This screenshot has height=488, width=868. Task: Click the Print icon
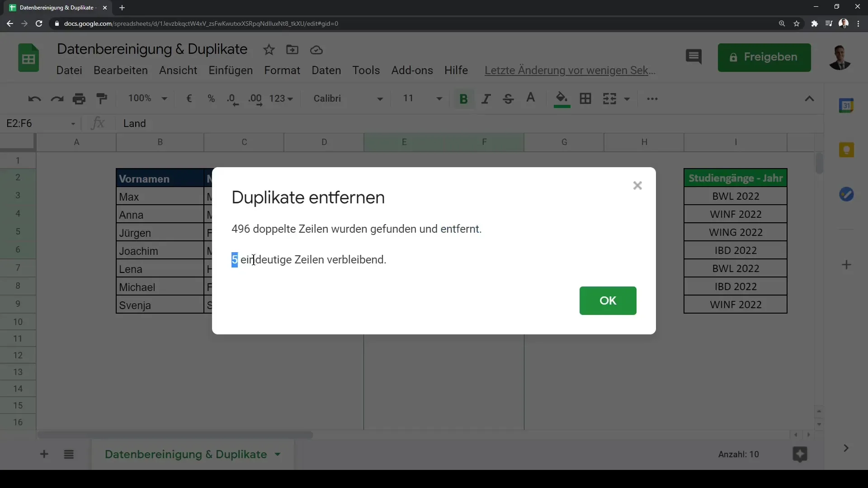point(79,99)
